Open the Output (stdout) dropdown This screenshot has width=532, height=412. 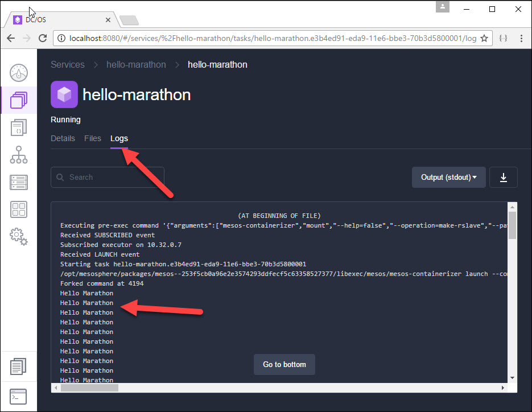tap(448, 177)
